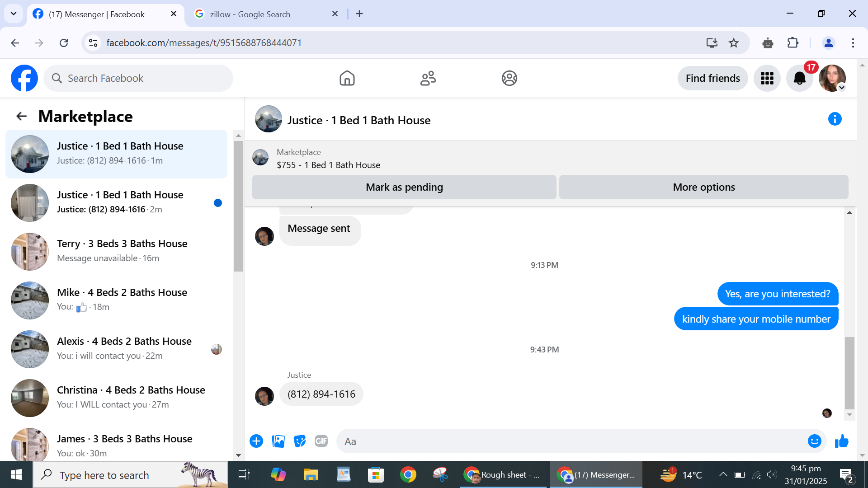The height and width of the screenshot is (488, 868).
Task: Choose a GIF icon
Action: coord(321,441)
